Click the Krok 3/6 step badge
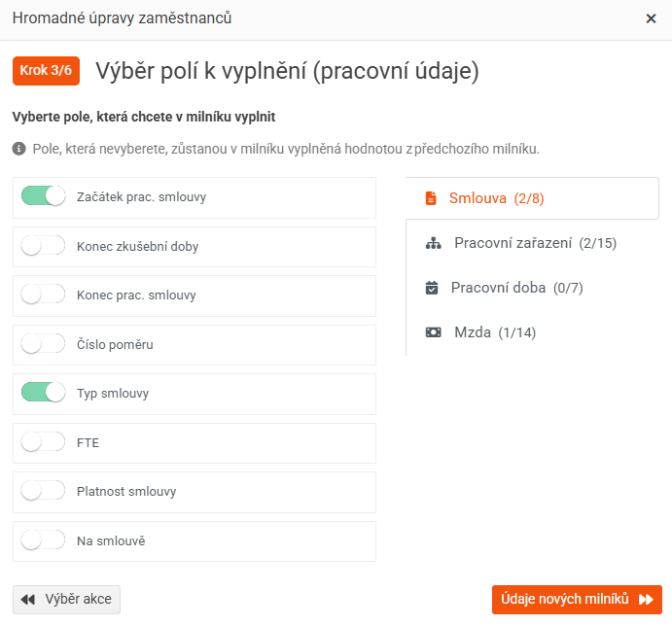 pyautogui.click(x=46, y=71)
